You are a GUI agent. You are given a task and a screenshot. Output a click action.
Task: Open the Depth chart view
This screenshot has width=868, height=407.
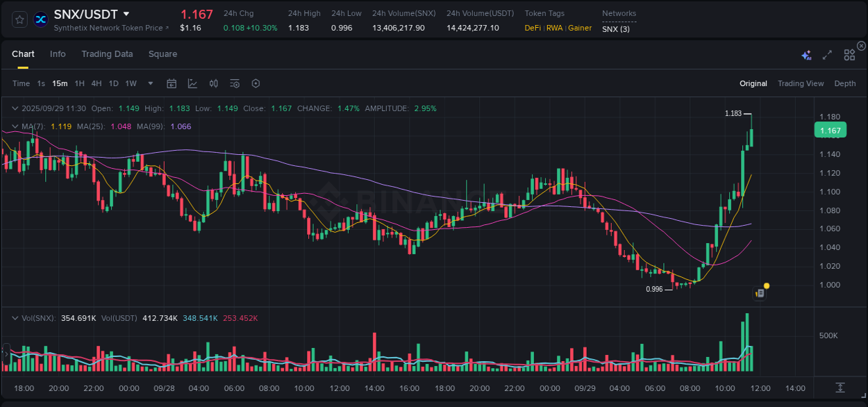point(844,83)
